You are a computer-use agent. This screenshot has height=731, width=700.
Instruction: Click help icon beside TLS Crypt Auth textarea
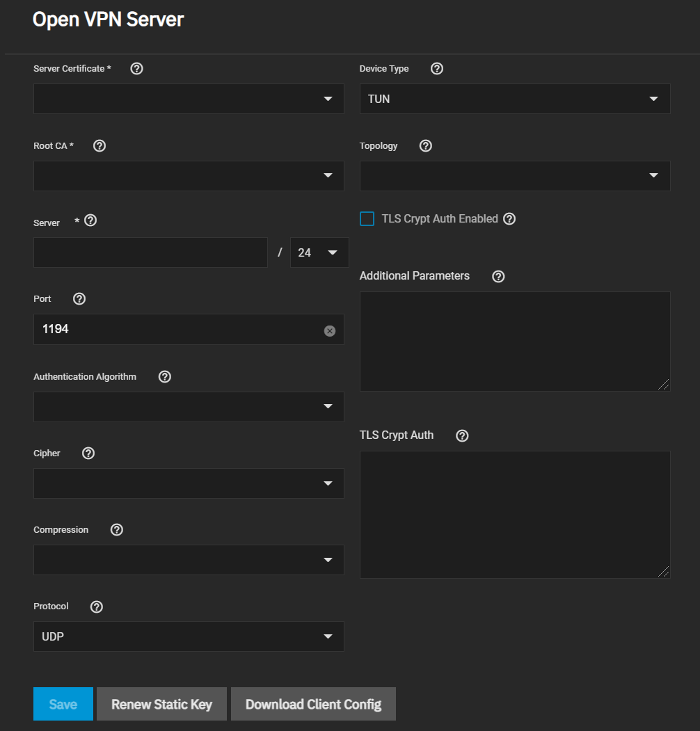click(462, 435)
